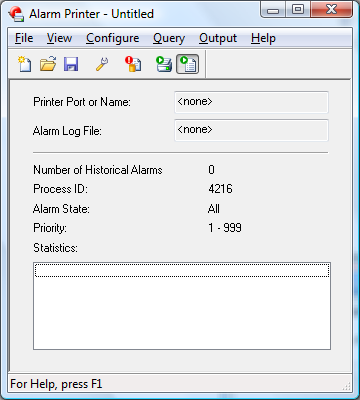Maximize the Alarm Printer window
The width and height of the screenshot is (360, 400).
click(298, 10)
